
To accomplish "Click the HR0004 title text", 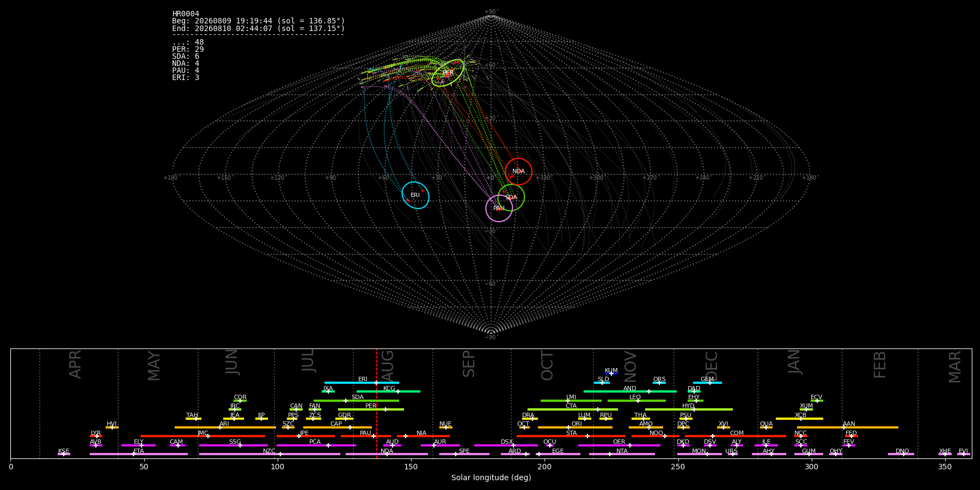I will point(186,14).
